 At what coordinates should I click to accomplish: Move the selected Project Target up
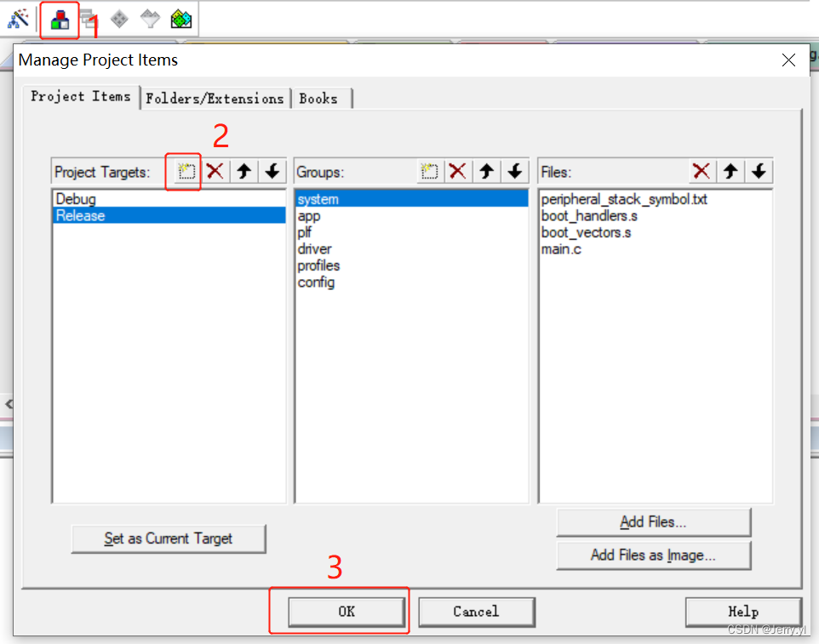pyautogui.click(x=244, y=171)
